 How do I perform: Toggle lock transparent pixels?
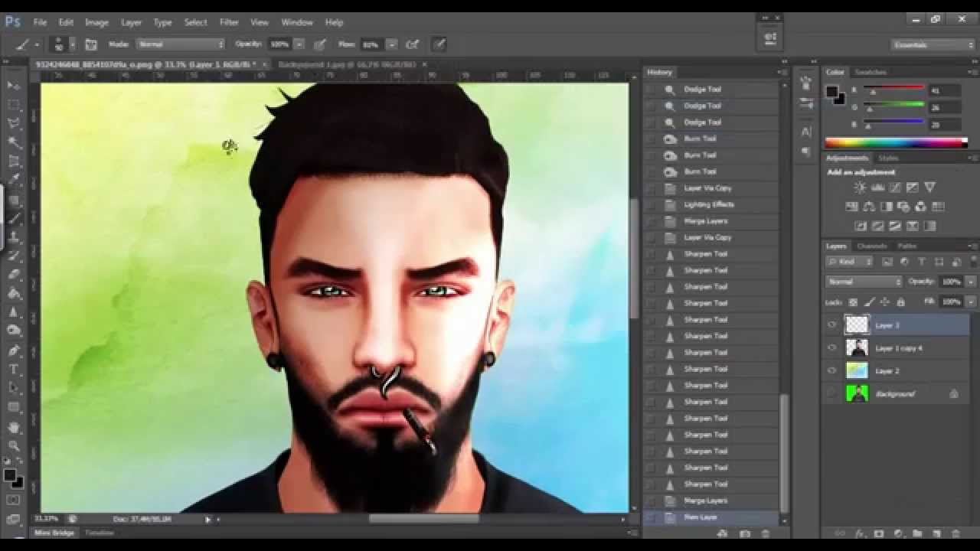tap(854, 302)
